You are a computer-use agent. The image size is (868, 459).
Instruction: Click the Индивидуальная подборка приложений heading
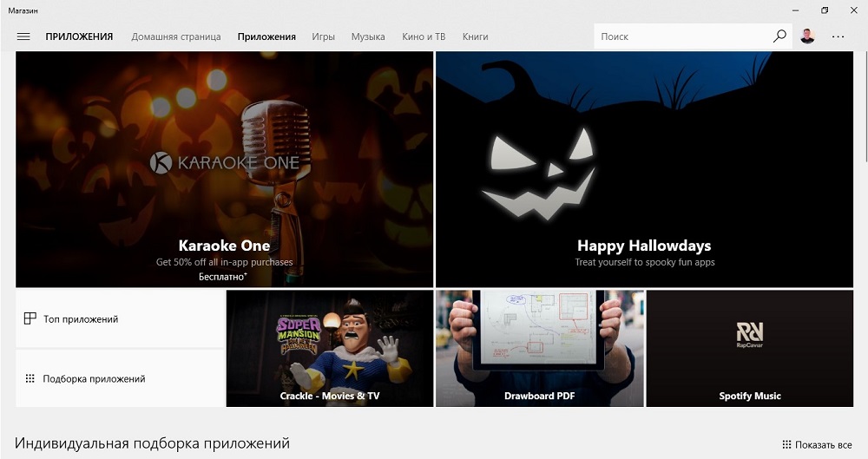point(152,443)
